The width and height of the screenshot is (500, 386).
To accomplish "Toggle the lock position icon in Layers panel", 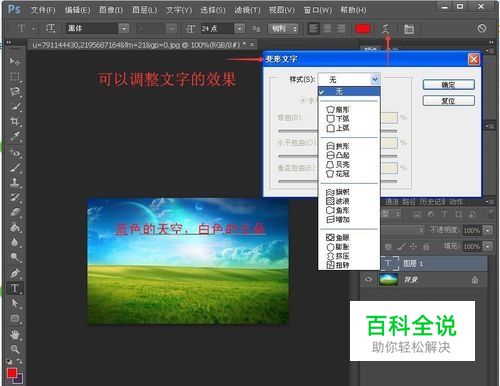I will [x=413, y=246].
